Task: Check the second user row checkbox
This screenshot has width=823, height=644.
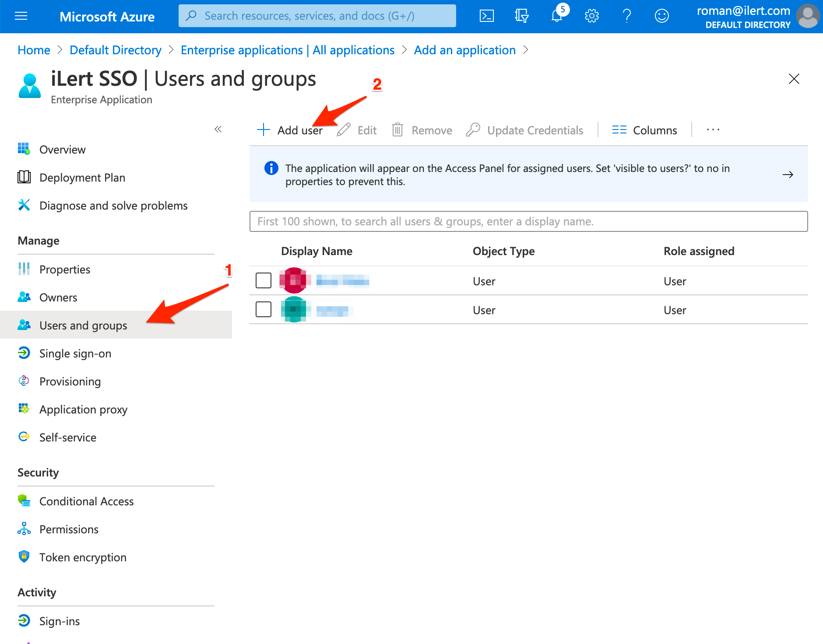Action: (x=264, y=309)
